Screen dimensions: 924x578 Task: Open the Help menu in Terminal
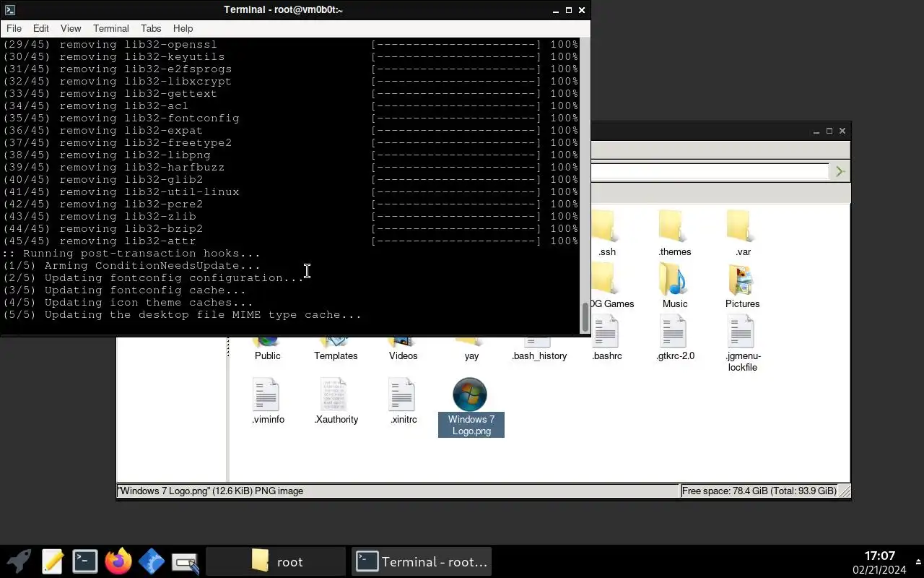point(183,28)
